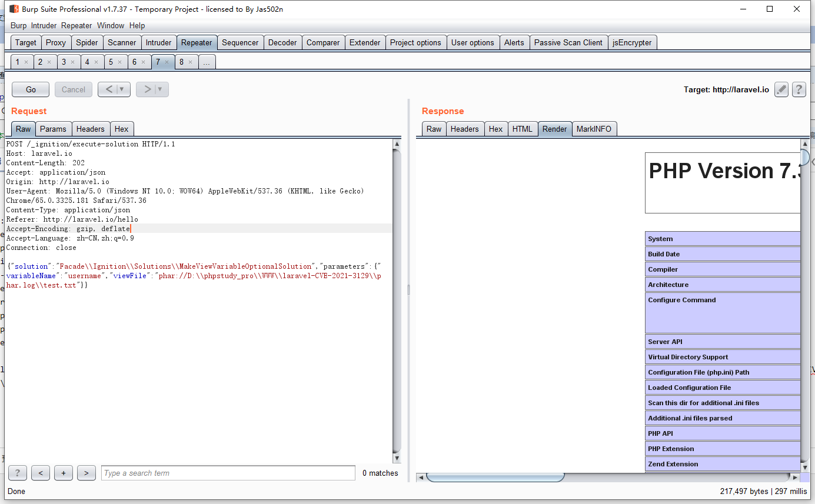815x504 pixels.
Task: Switch response view to MarkINFO tab
Action: tap(594, 129)
